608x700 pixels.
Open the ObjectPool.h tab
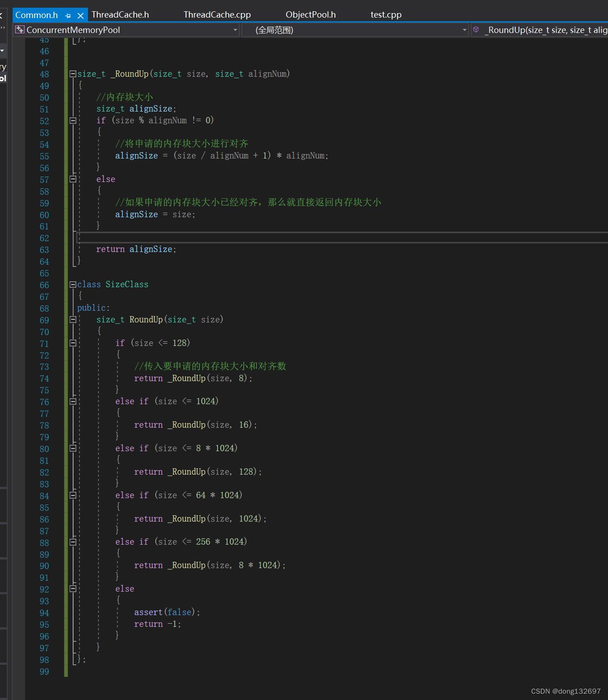[311, 14]
